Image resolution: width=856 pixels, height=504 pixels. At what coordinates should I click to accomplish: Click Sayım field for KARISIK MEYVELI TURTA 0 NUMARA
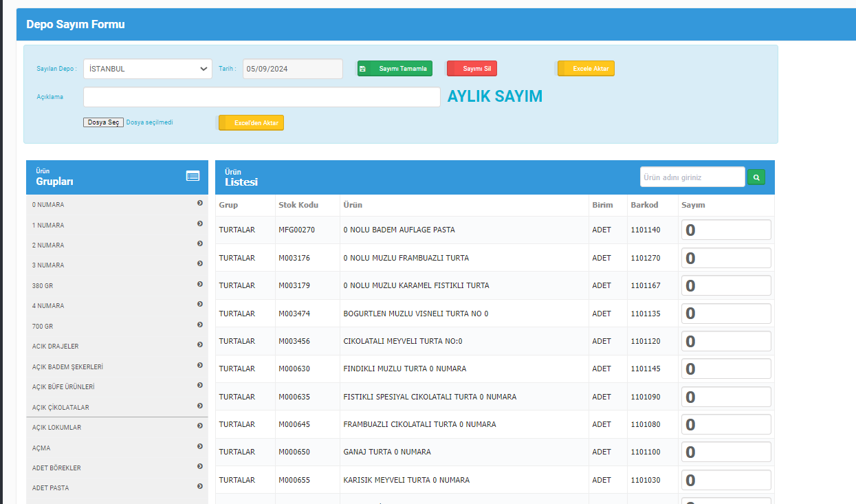coord(726,480)
